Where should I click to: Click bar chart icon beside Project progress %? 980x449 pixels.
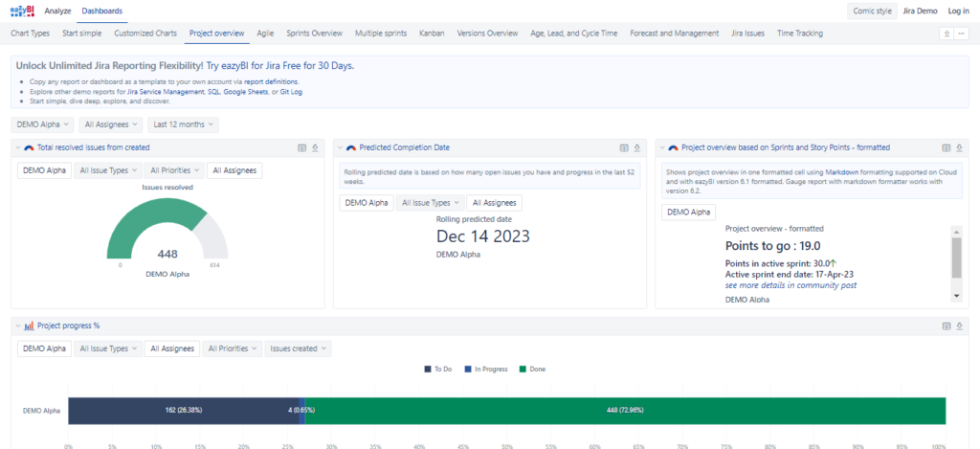(x=29, y=326)
